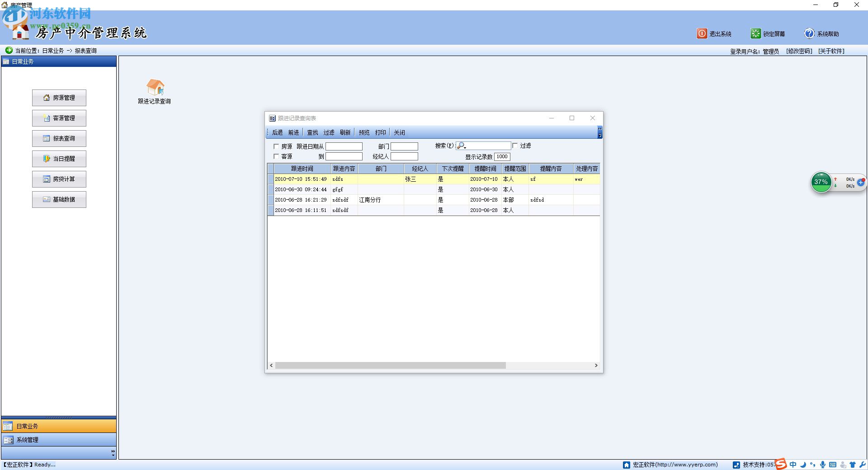The height and width of the screenshot is (470, 868).
Task: Click 预览 in the query toolbar
Action: 364,132
